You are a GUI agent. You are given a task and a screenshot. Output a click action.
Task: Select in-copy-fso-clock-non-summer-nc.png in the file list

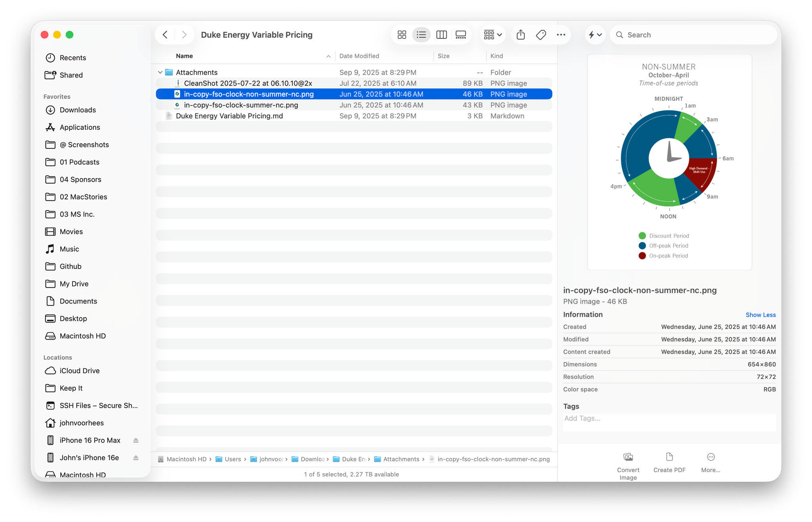coord(354,94)
